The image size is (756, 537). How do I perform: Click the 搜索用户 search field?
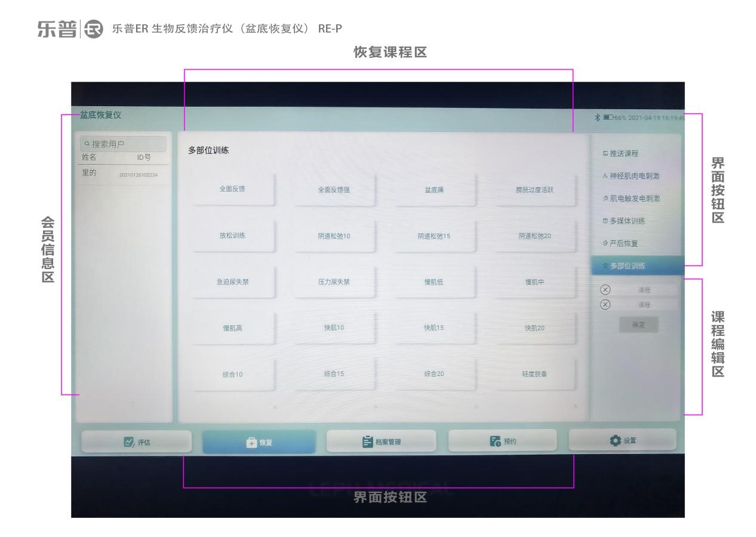point(119,143)
